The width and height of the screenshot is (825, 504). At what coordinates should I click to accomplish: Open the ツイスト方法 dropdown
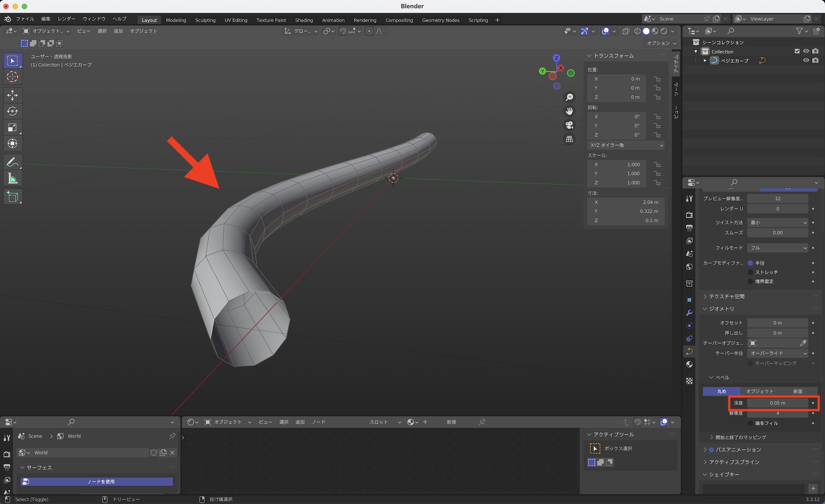point(778,223)
